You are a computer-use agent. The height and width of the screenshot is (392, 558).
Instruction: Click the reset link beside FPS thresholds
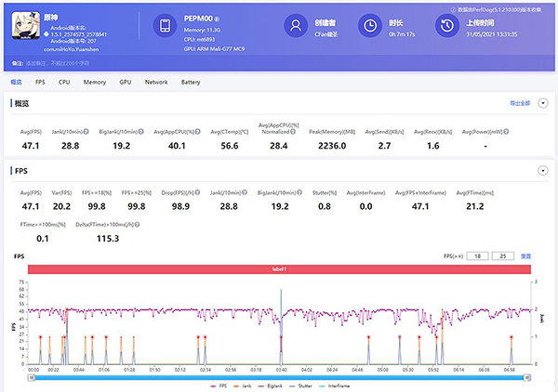[x=525, y=255]
